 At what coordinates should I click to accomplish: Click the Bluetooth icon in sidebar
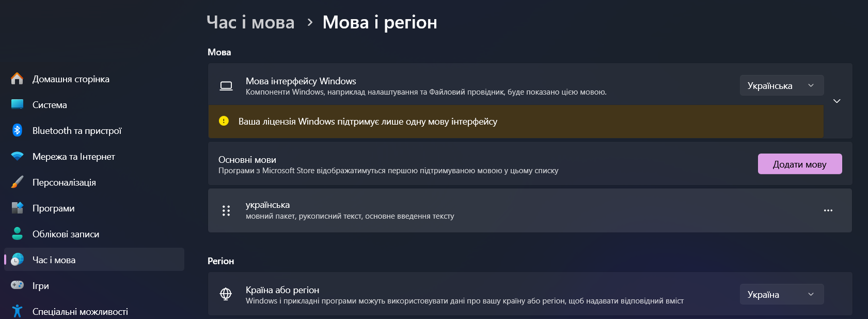pos(17,130)
